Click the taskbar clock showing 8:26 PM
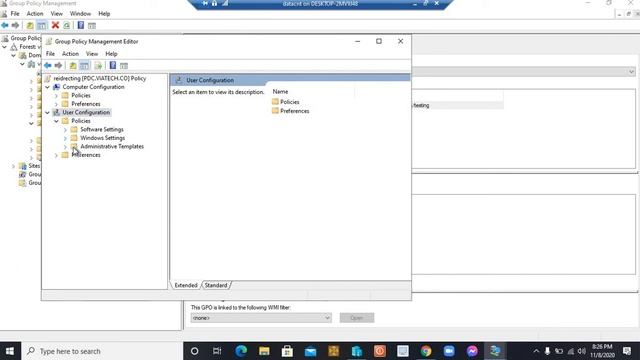Screen dimensions: 640x360 pos(602,351)
